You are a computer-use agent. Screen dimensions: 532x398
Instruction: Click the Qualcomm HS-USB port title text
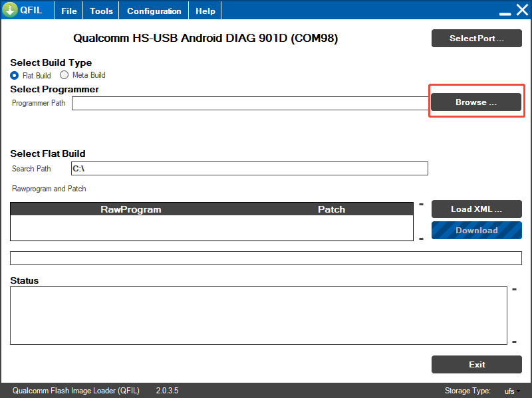pos(205,38)
